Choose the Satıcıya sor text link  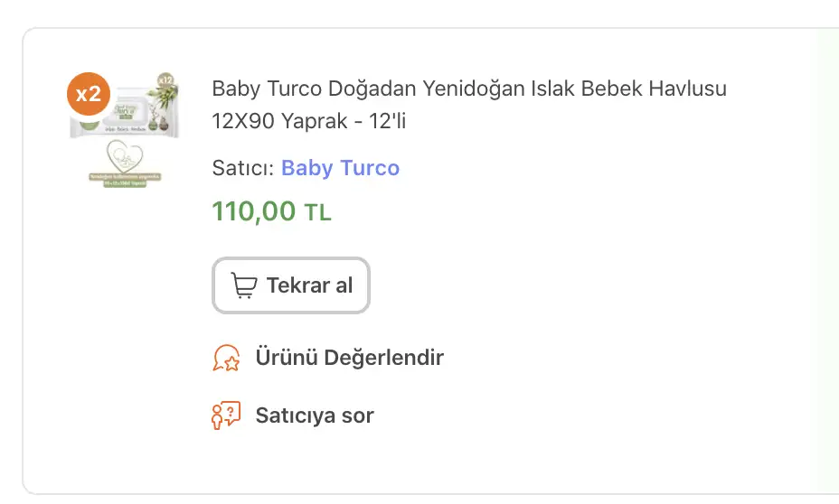pos(315,415)
